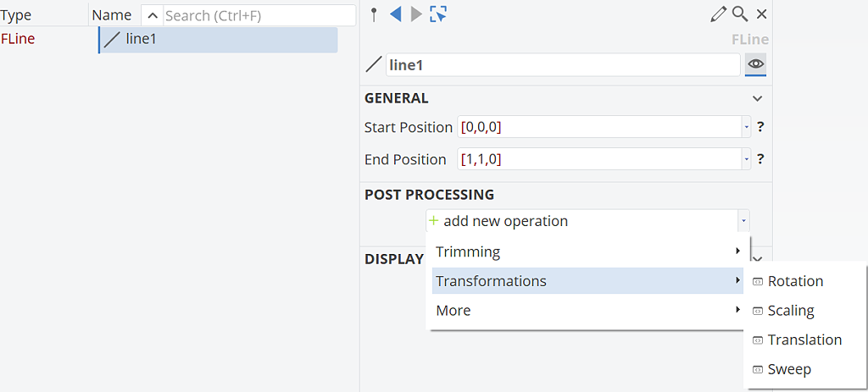Go back with the blue left arrow
The image size is (868, 392).
pos(395,14)
